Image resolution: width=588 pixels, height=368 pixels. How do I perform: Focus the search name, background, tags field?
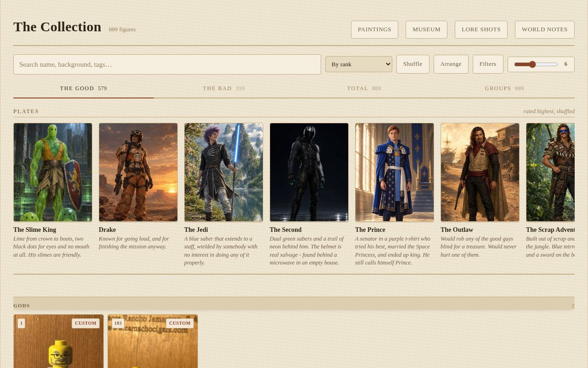tap(167, 64)
